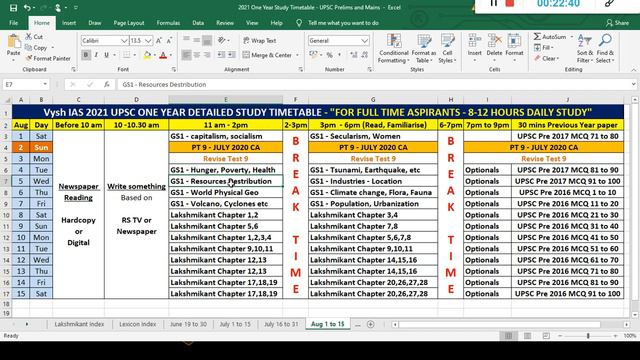
Task: Toggle Align Left
Action: click(x=186, y=55)
